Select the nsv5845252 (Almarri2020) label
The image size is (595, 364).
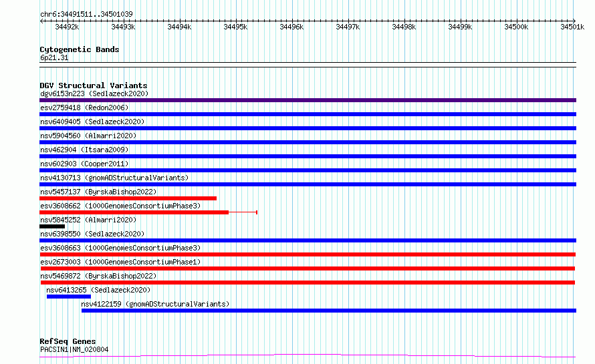pyautogui.click(x=88, y=220)
